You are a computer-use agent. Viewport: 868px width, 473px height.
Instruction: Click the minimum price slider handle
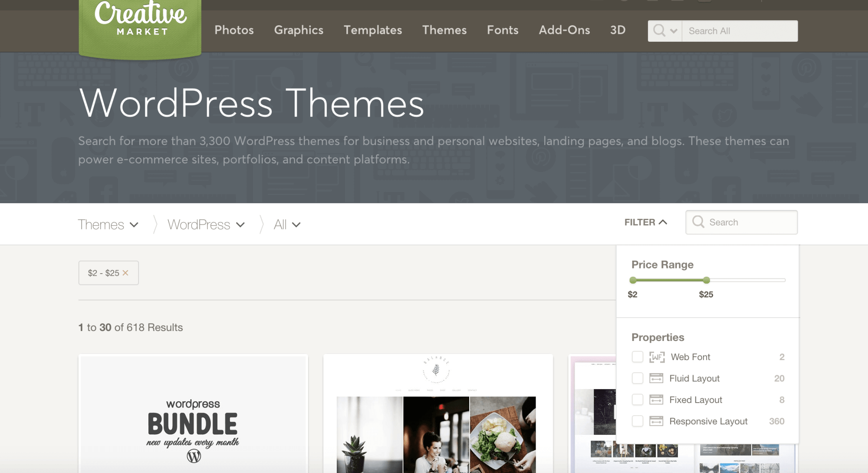point(633,280)
